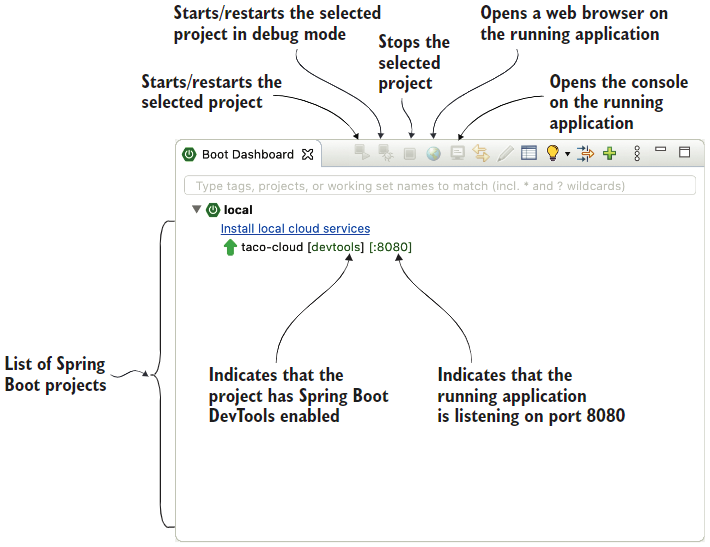
Task: Start selected project in debug mode
Action: tap(385, 154)
